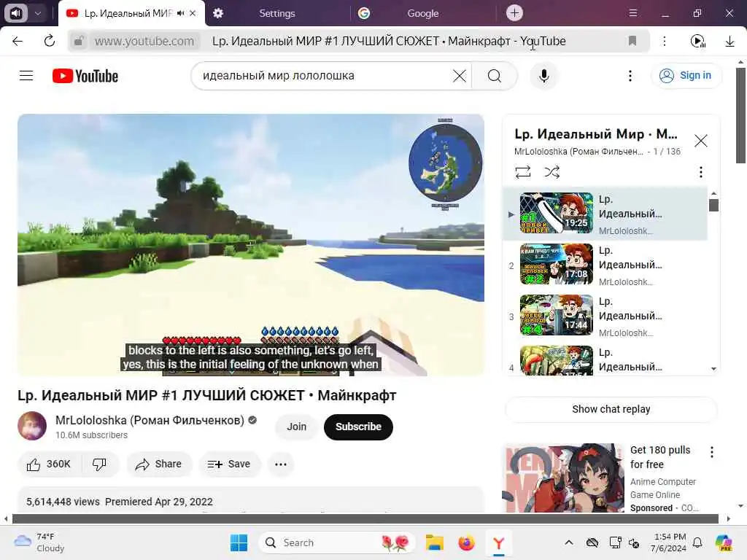747x560 pixels.
Task: Mute audio with the tab speaker icon
Action: [180, 13]
